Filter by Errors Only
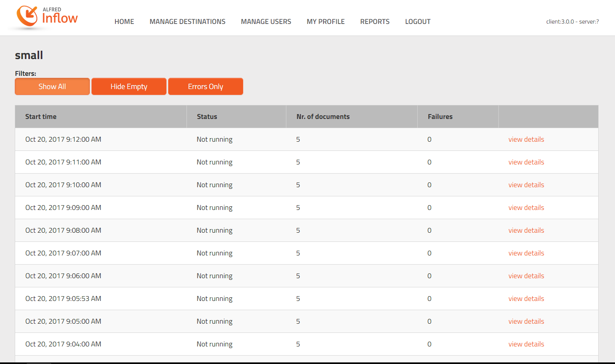 (x=206, y=87)
